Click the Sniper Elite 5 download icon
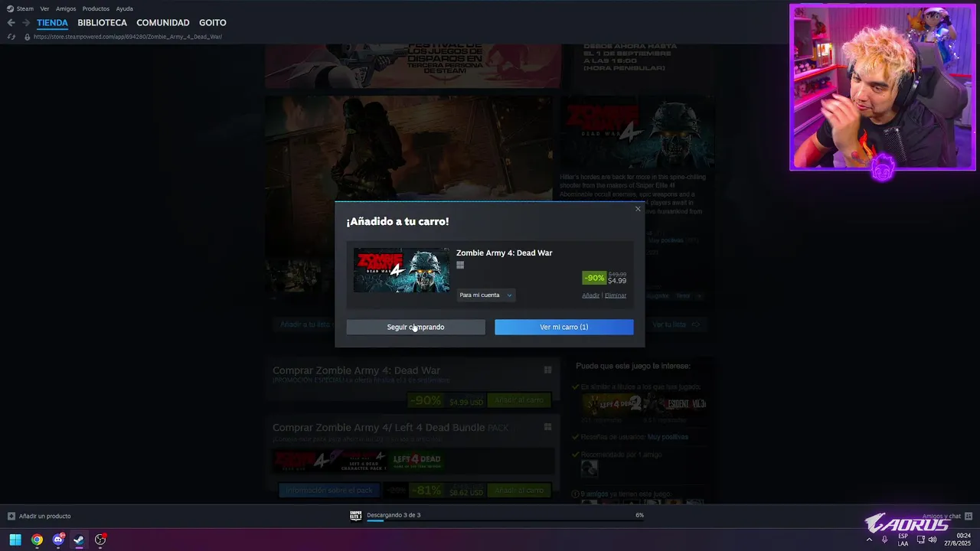980x551 pixels. (356, 516)
